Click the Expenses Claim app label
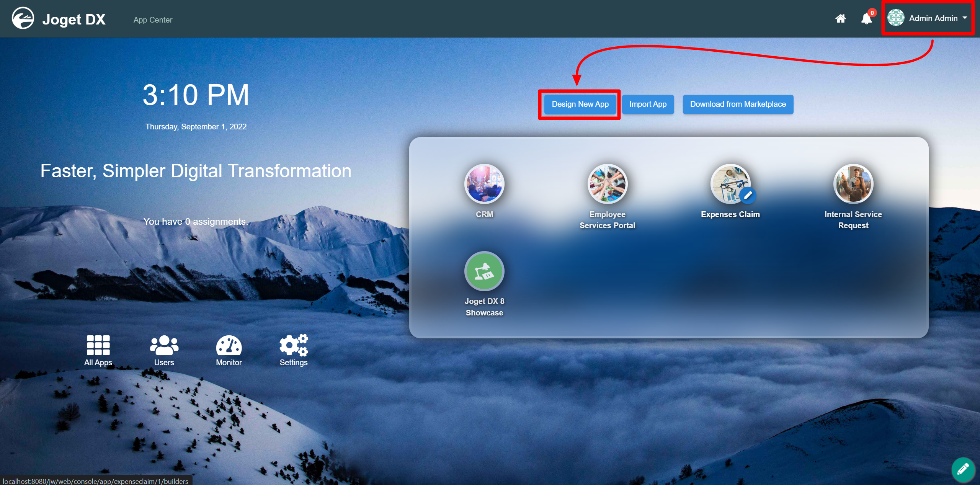The height and width of the screenshot is (485, 980). [730, 214]
